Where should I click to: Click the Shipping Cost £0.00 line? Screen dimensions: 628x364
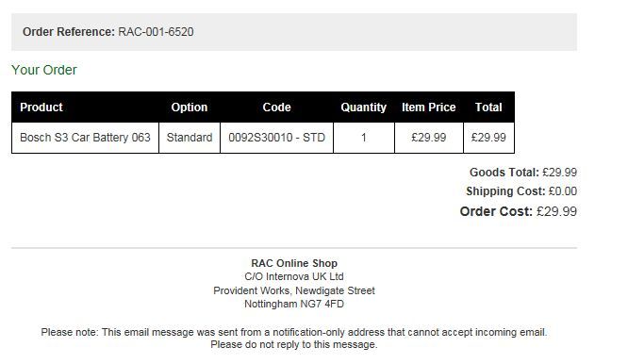pos(521,191)
